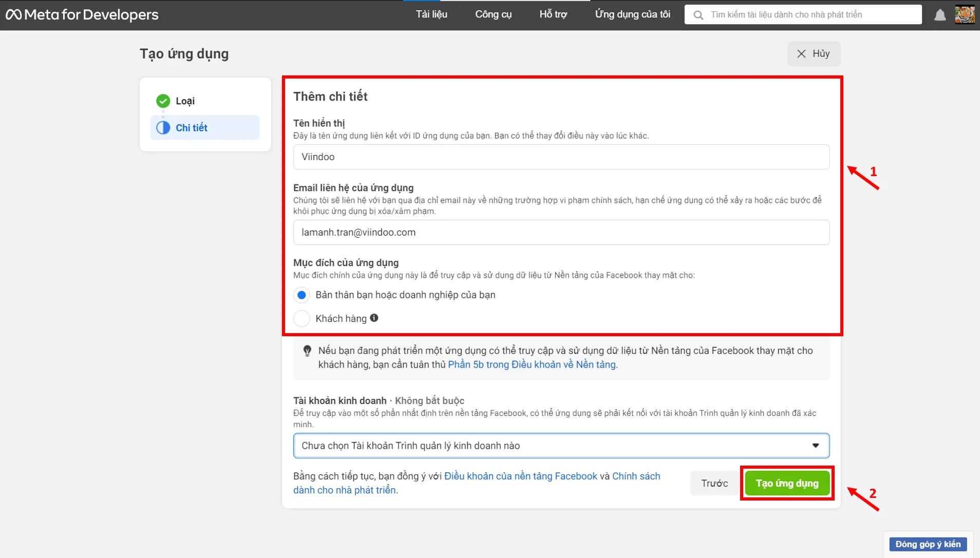Open the Hỗ trợ menu
The height and width of the screenshot is (558, 980).
pyautogui.click(x=553, y=14)
